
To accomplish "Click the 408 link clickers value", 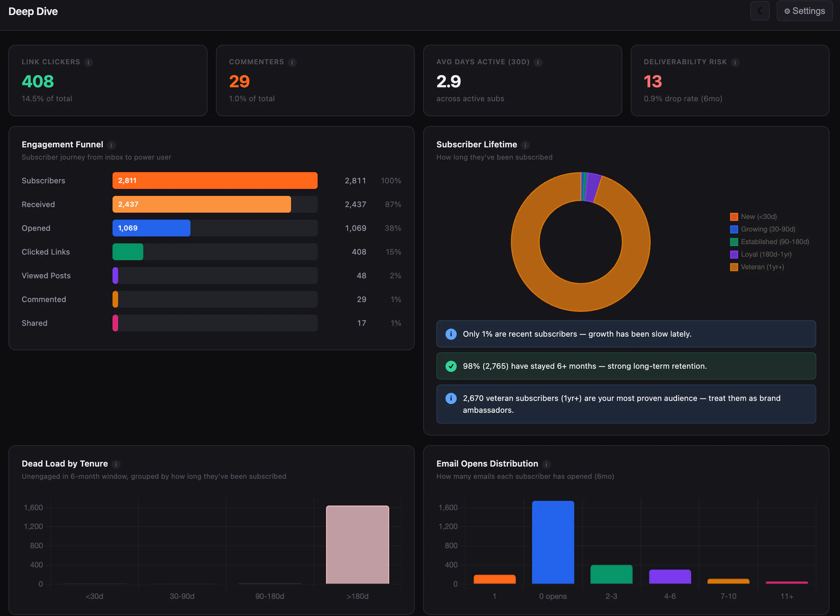I will point(38,81).
